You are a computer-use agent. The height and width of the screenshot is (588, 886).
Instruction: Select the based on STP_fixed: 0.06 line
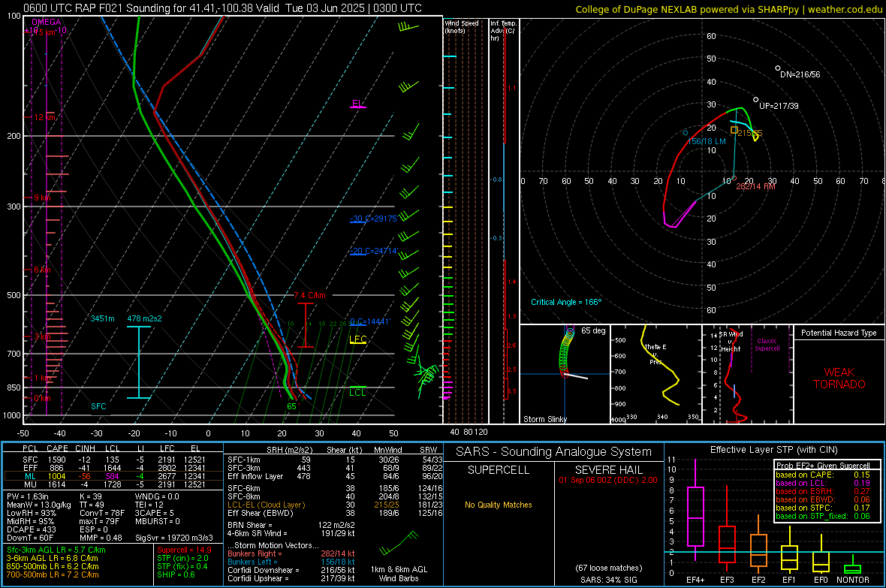pyautogui.click(x=823, y=516)
